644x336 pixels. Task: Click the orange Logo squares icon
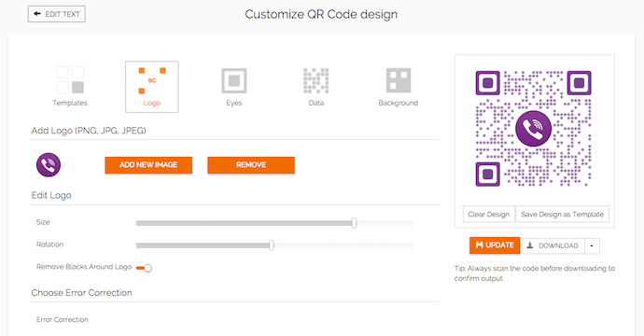(152, 80)
